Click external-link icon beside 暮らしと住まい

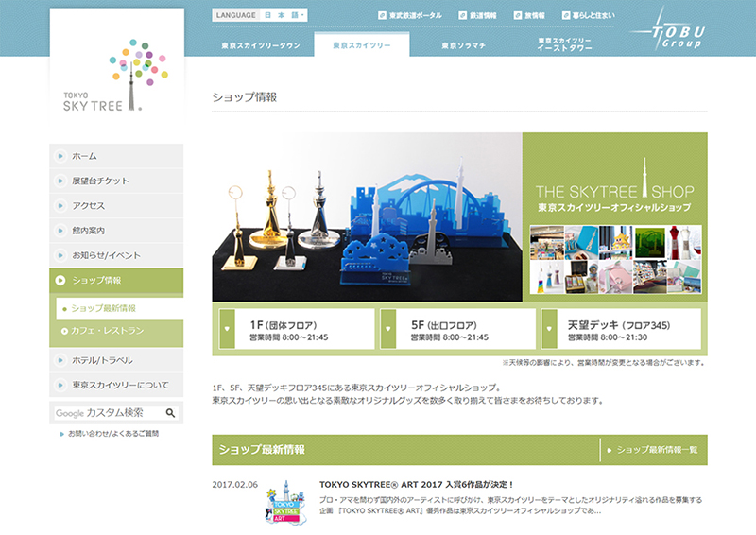[565, 16]
